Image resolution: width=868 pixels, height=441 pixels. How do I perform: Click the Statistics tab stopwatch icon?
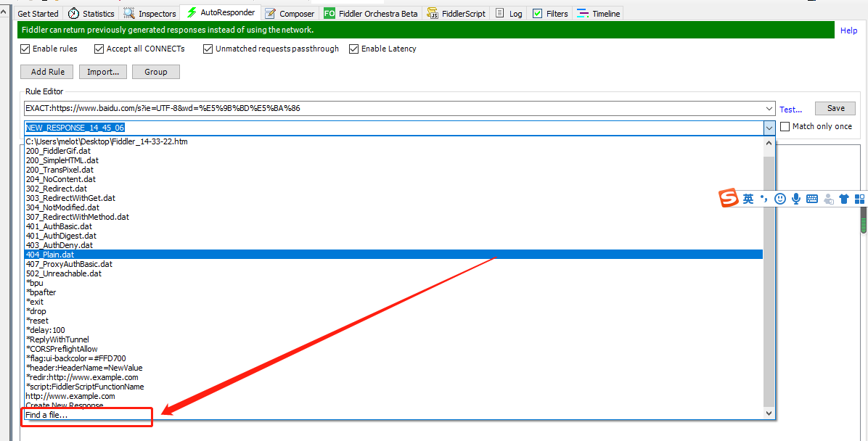(73, 13)
